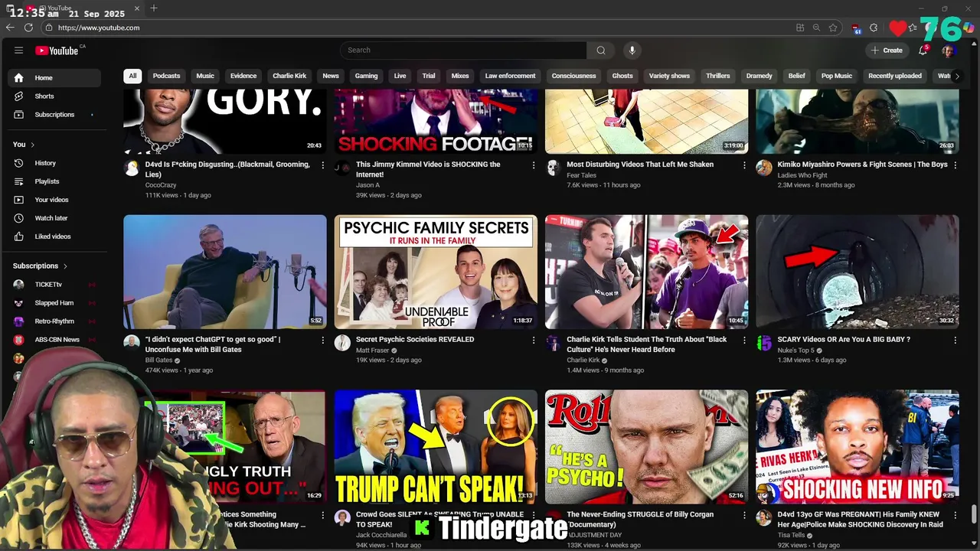
Task: Select the Charlie Kirk chip
Action: click(289, 76)
